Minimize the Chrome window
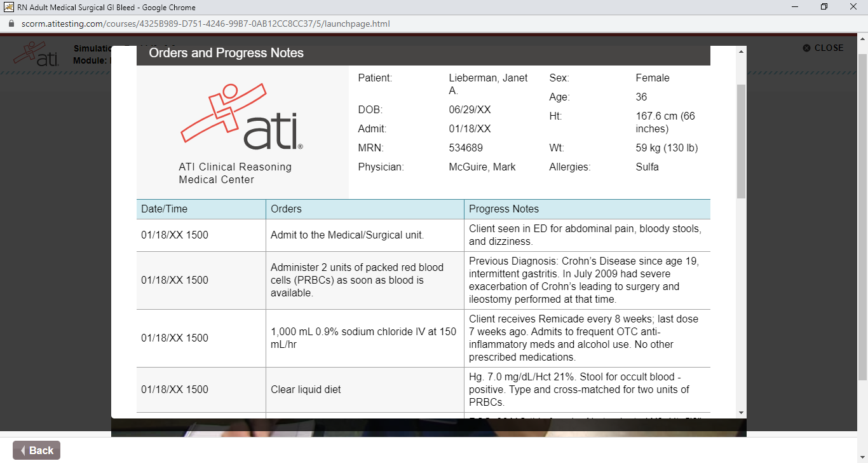Screen dimensions: 868x463 point(795,7)
